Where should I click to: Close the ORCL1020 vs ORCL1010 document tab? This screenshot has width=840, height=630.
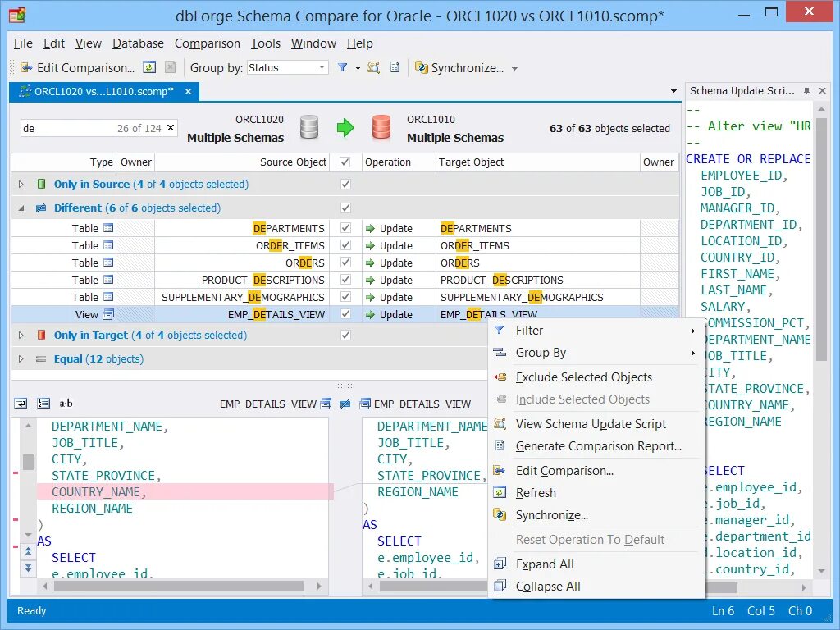coord(188,92)
